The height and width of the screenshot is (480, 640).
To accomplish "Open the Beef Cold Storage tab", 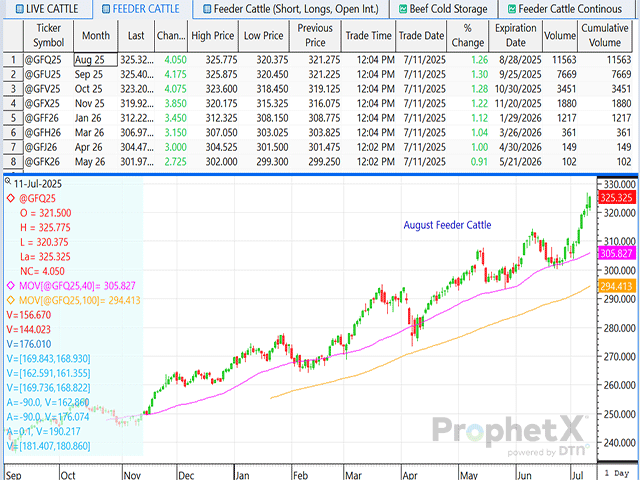I will [x=443, y=9].
